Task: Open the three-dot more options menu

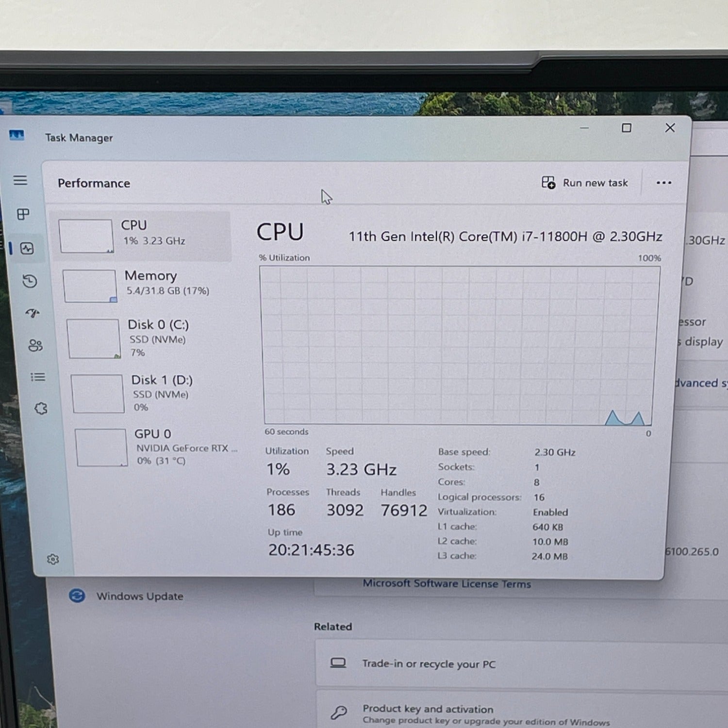Action: (663, 183)
